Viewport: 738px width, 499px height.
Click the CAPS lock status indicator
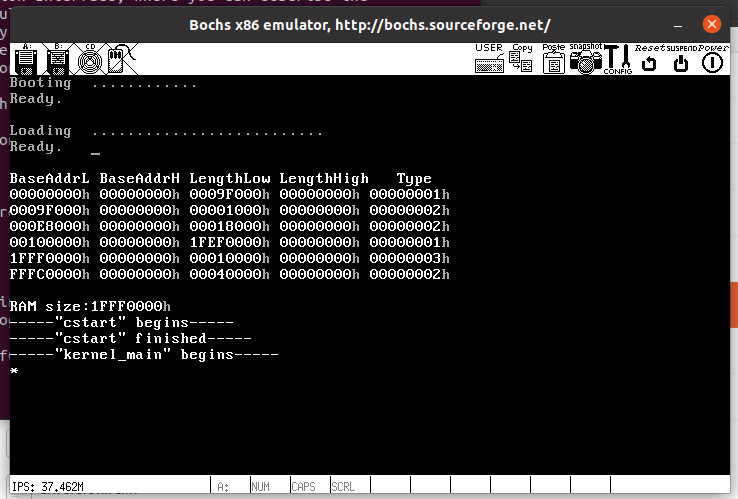click(x=303, y=486)
